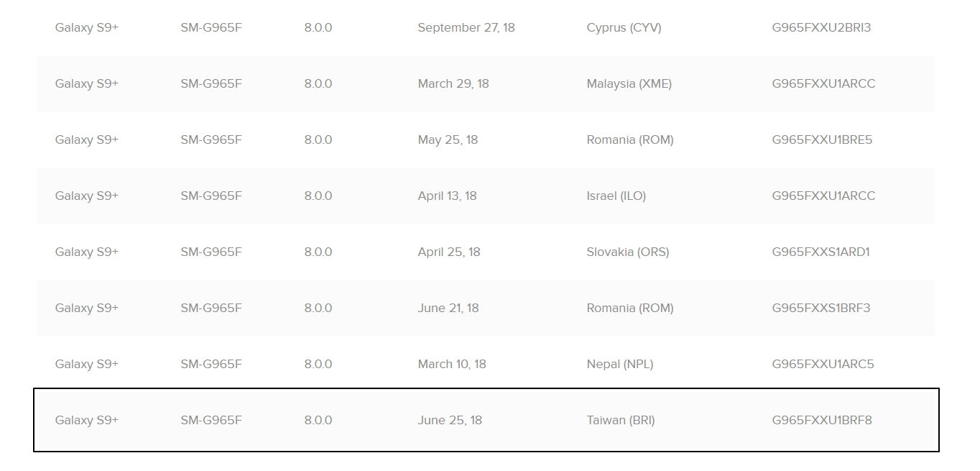Click firmware version G965FXXU1BRF8
Image resolution: width=980 pixels, height=471 pixels.
click(x=822, y=421)
